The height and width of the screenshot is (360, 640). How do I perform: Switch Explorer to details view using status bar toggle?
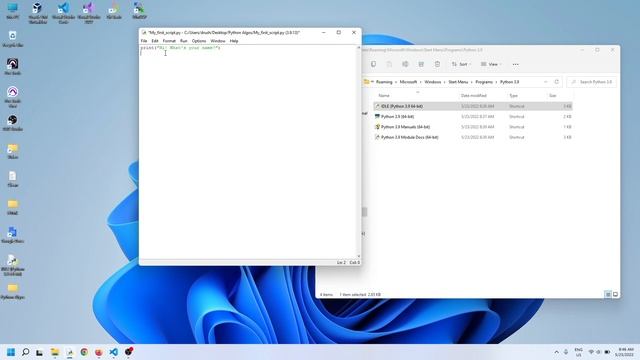click(607, 294)
